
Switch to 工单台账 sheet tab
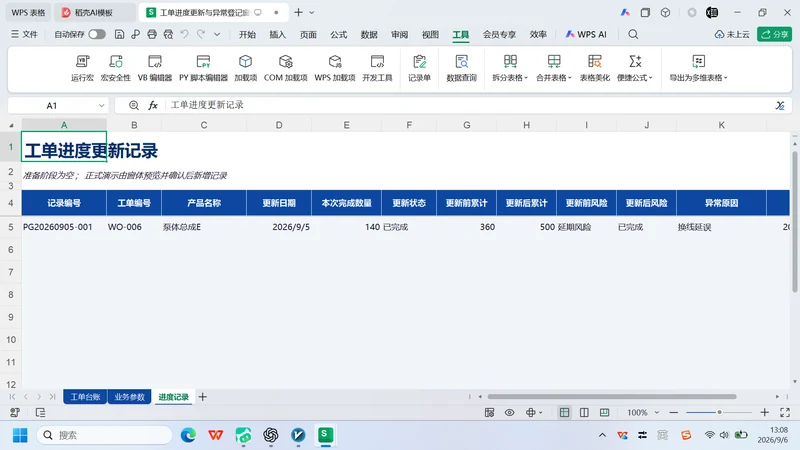pyautogui.click(x=85, y=397)
